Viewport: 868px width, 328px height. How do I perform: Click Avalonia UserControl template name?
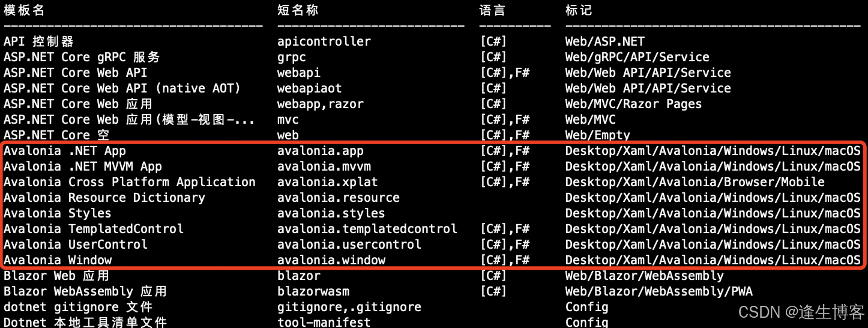coord(76,244)
